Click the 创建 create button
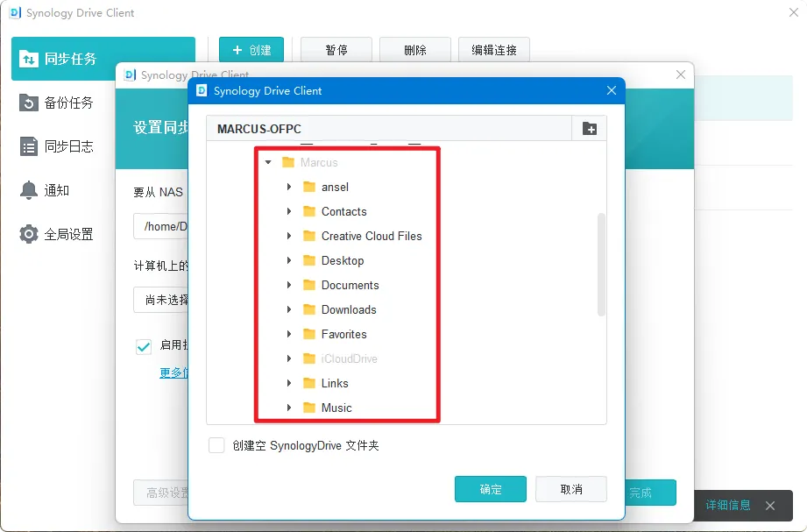Image resolution: width=807 pixels, height=532 pixels. [251, 50]
